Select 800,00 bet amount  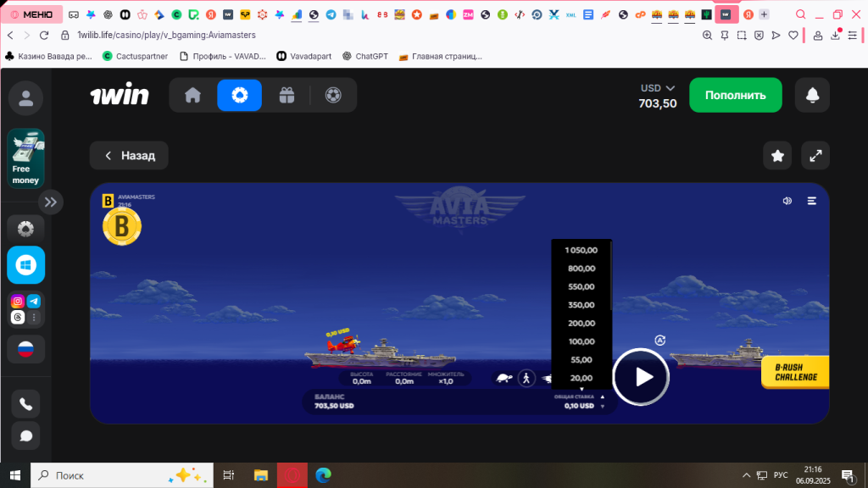(x=581, y=269)
